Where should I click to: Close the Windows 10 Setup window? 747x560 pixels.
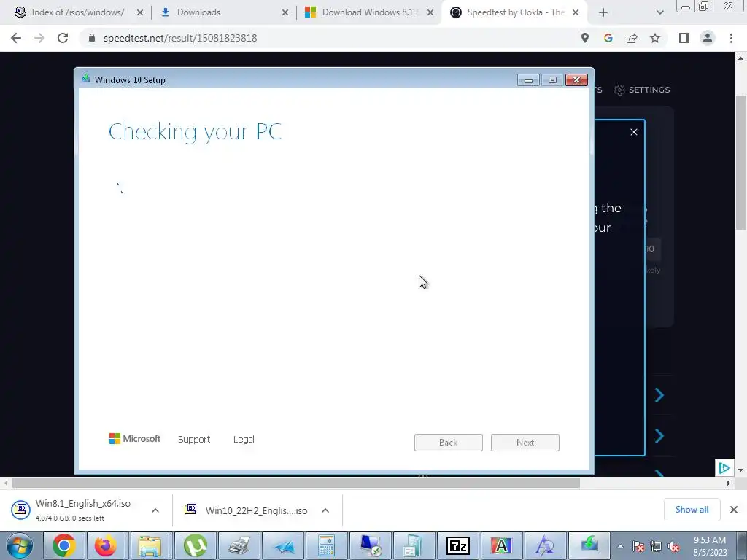pos(576,80)
